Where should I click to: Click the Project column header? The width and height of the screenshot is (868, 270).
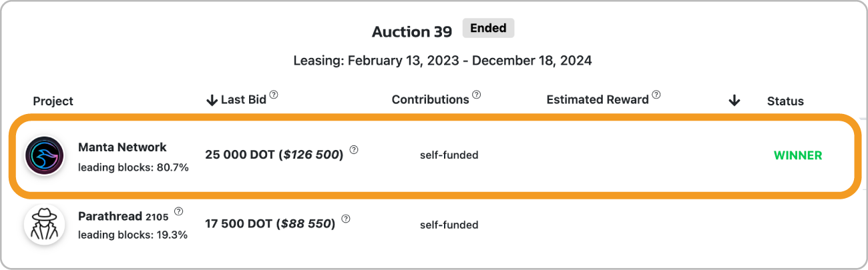[x=53, y=101]
